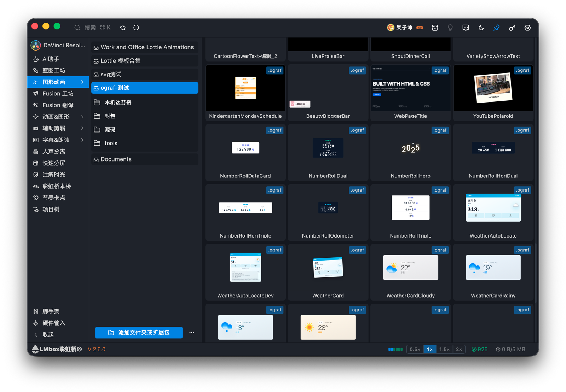The height and width of the screenshot is (392, 566).
Task: Click the 硬件输入 icon
Action: (x=36, y=323)
